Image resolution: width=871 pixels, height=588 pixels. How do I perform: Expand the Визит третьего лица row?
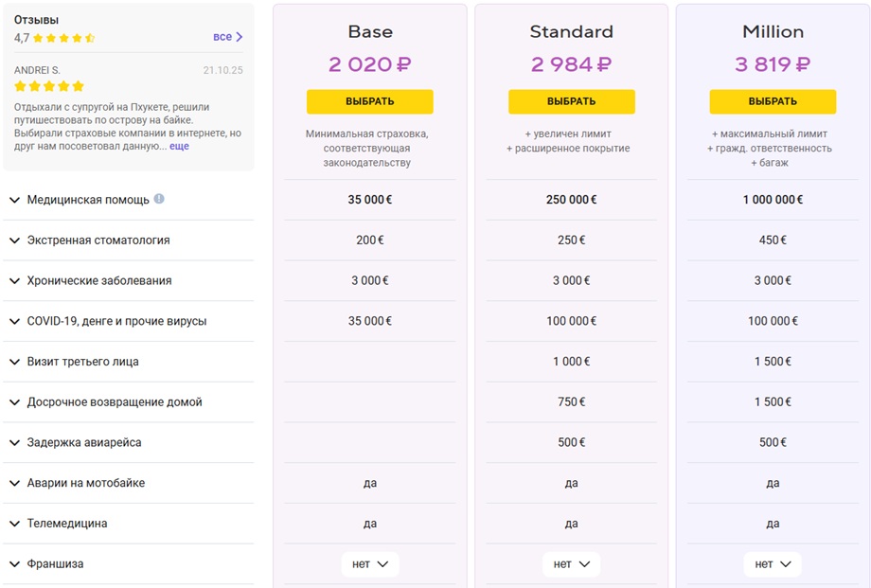tap(129, 362)
